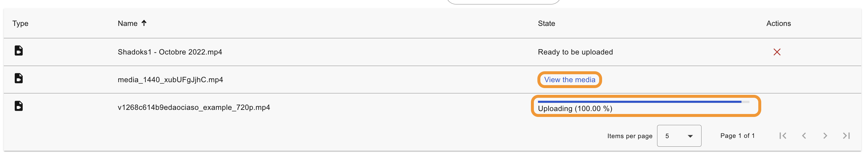
Task: Jump to last page of table
Action: (847, 136)
